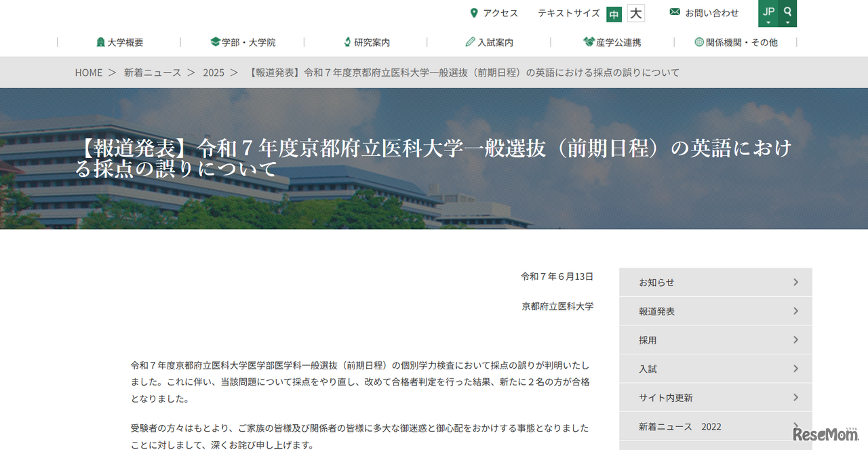Set text size to 大

pos(635,14)
